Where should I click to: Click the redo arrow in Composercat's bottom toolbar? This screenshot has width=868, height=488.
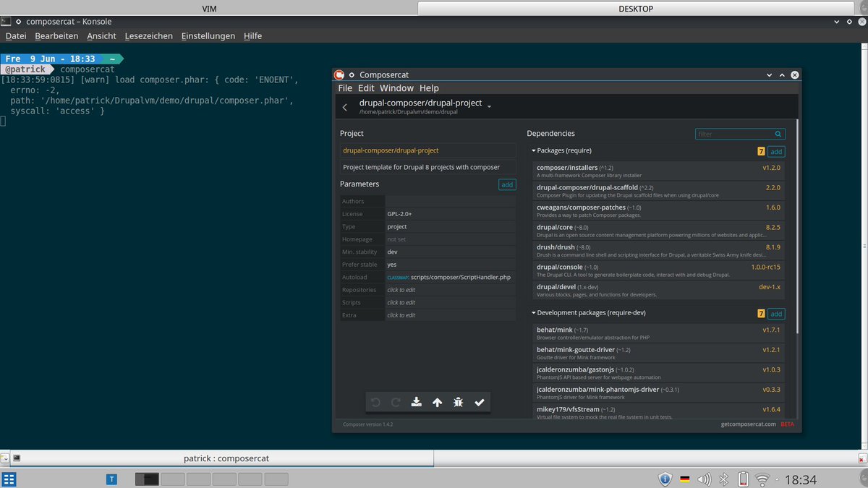pos(396,403)
